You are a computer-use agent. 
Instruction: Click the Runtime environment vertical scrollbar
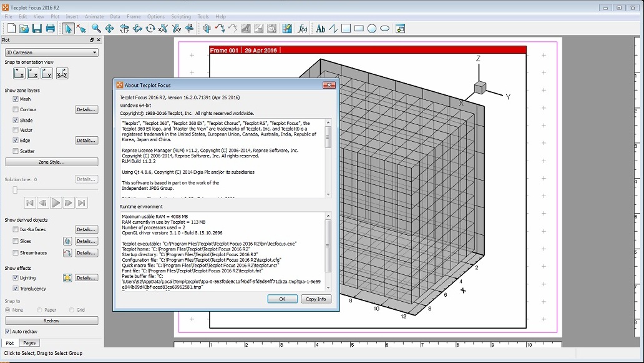[x=328, y=251]
